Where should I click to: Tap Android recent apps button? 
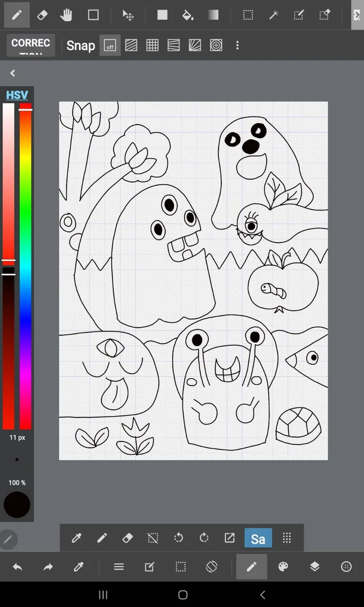click(103, 595)
